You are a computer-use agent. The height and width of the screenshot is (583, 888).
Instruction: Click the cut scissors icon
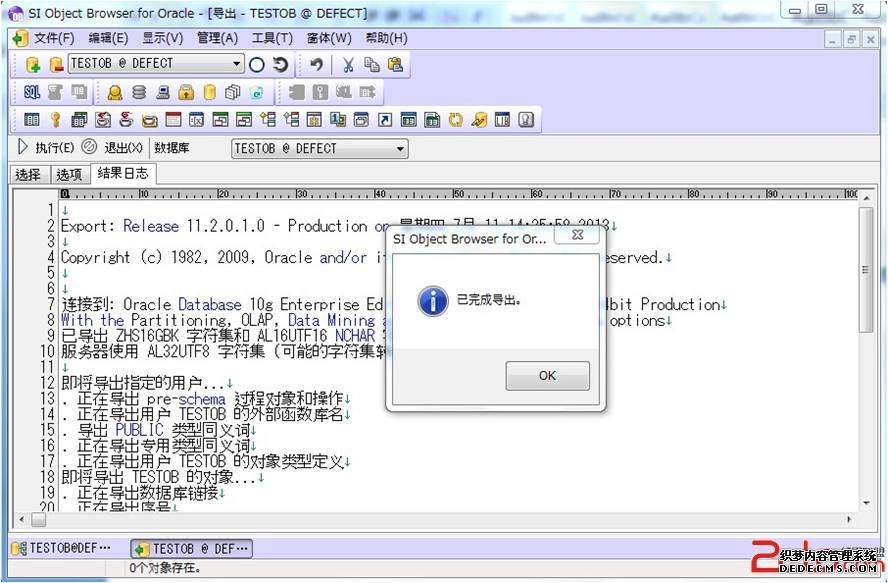[x=347, y=64]
